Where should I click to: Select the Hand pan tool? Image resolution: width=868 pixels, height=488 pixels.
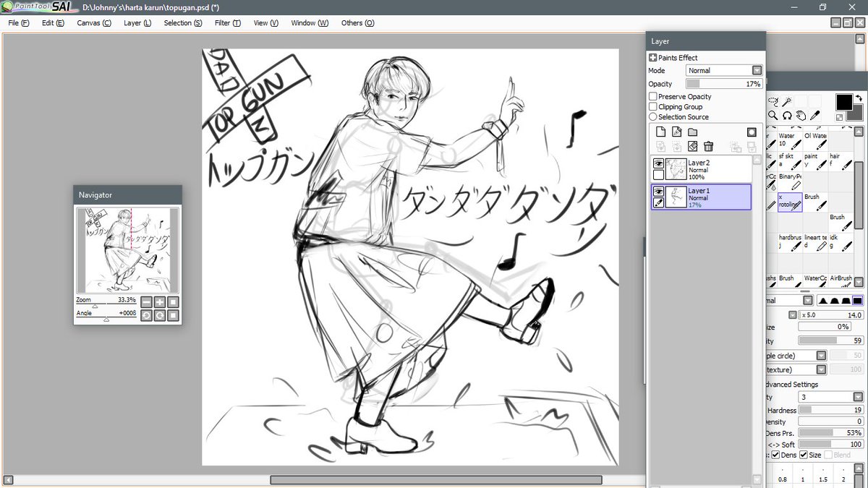(801, 115)
